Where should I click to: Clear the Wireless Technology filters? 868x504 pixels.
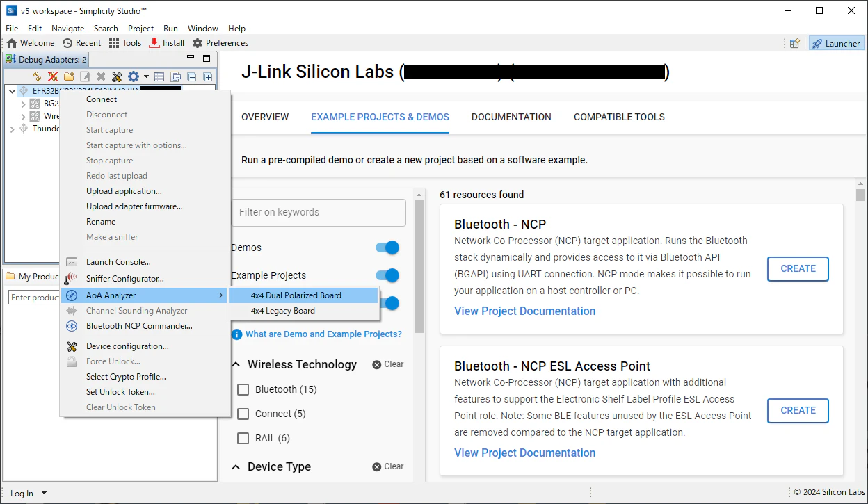click(x=388, y=364)
